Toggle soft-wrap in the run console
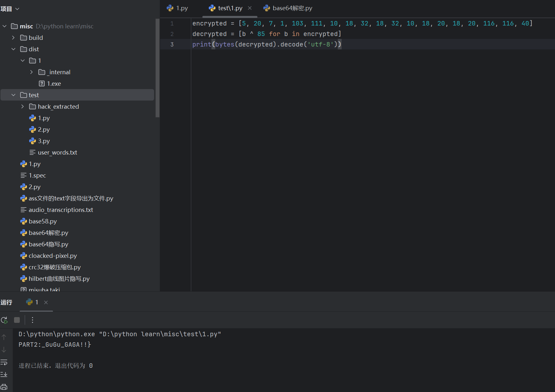 4,362
